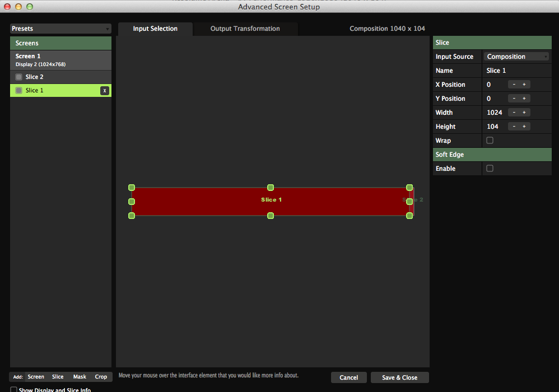Open the Presets dropdown
559x392 pixels.
click(60, 29)
